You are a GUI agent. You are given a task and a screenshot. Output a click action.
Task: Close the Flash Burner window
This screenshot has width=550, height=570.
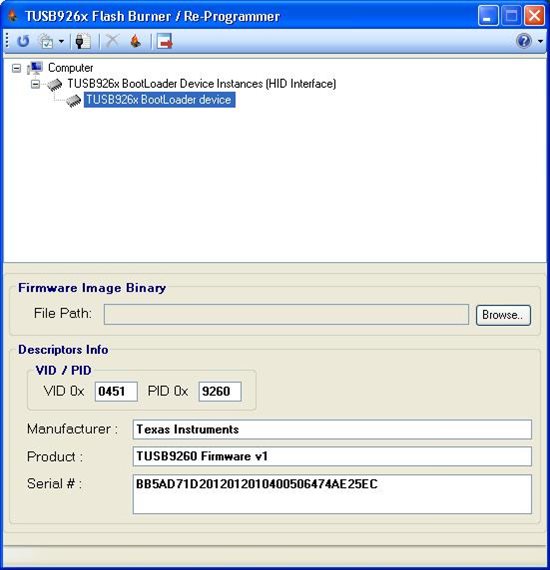point(534,16)
